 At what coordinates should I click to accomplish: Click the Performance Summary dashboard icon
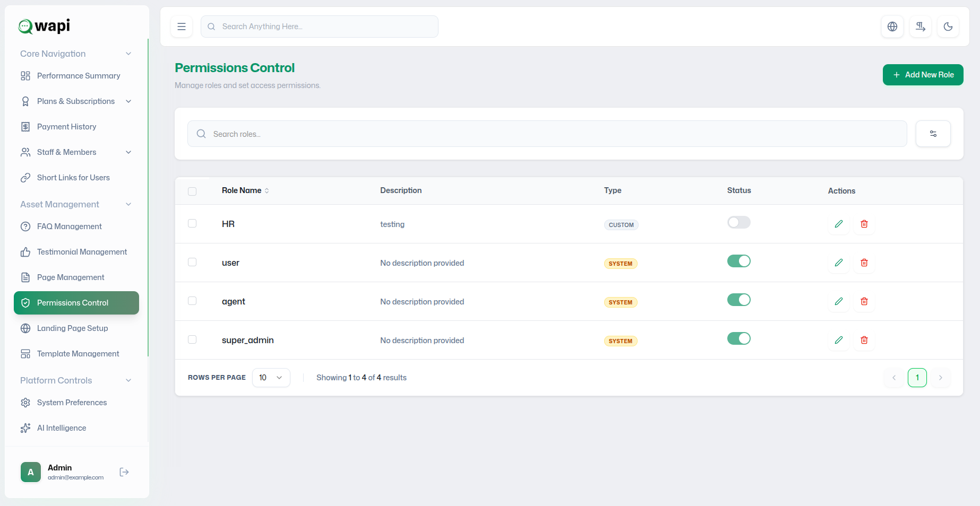[25, 76]
